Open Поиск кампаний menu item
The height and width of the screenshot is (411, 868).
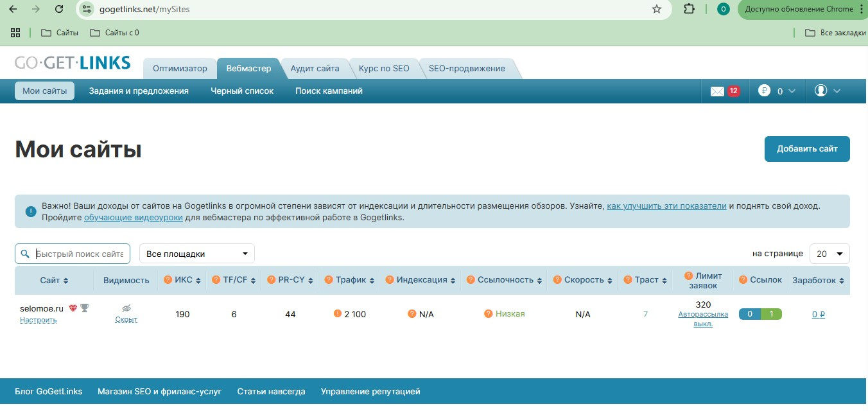pos(329,91)
